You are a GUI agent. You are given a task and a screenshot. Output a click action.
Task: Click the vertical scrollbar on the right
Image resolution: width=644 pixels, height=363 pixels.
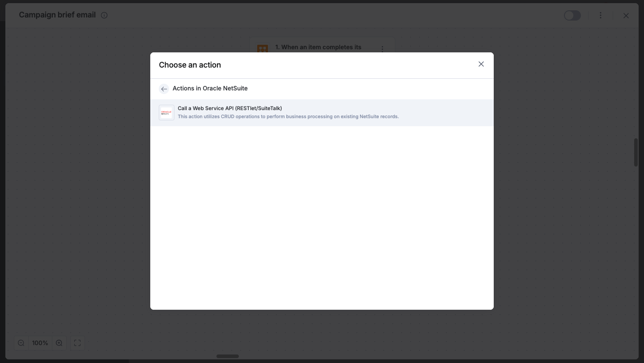pos(636,153)
